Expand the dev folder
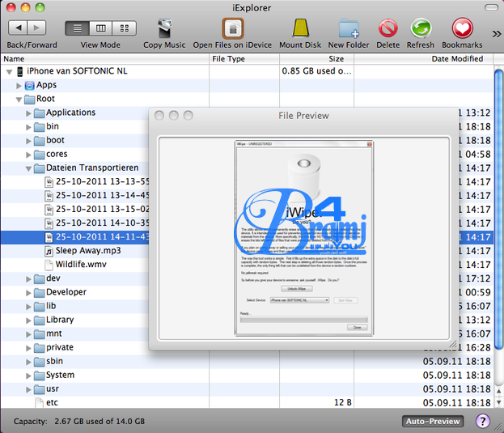 click(28, 279)
